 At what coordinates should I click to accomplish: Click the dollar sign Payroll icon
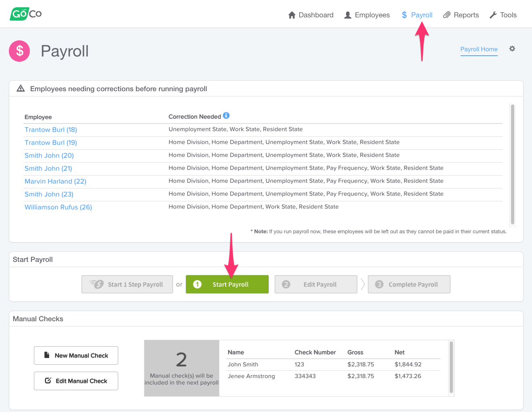pyautogui.click(x=404, y=15)
